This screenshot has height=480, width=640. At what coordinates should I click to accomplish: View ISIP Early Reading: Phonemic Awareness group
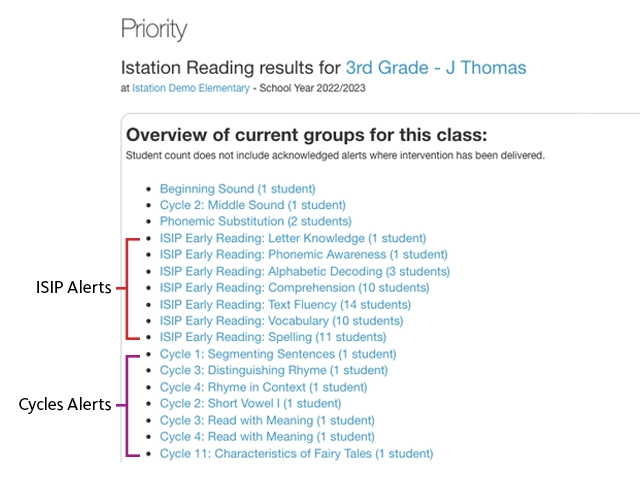tap(304, 255)
